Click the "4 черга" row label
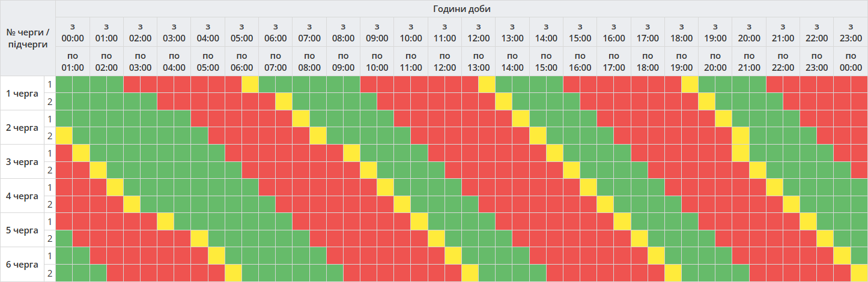Screen dimensions: 868x282 [x=22, y=196]
